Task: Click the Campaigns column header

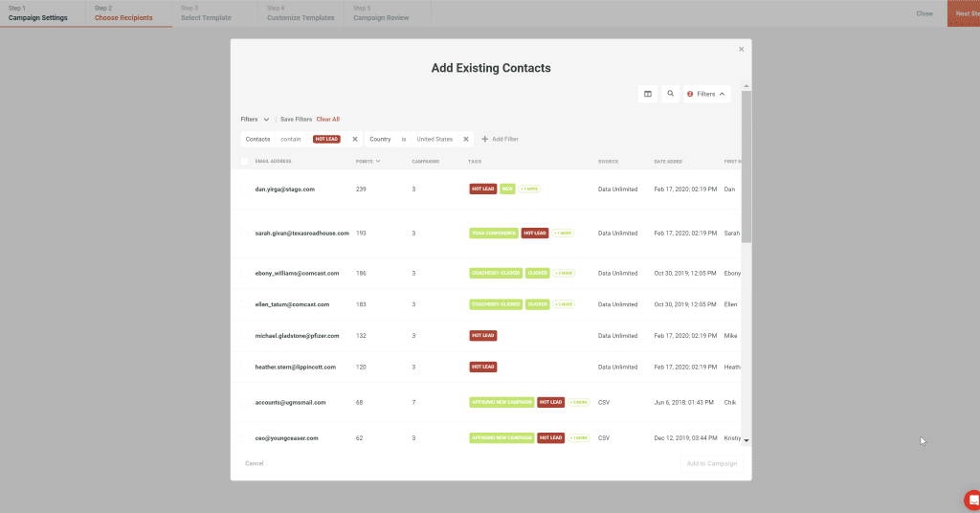Action: click(x=426, y=161)
